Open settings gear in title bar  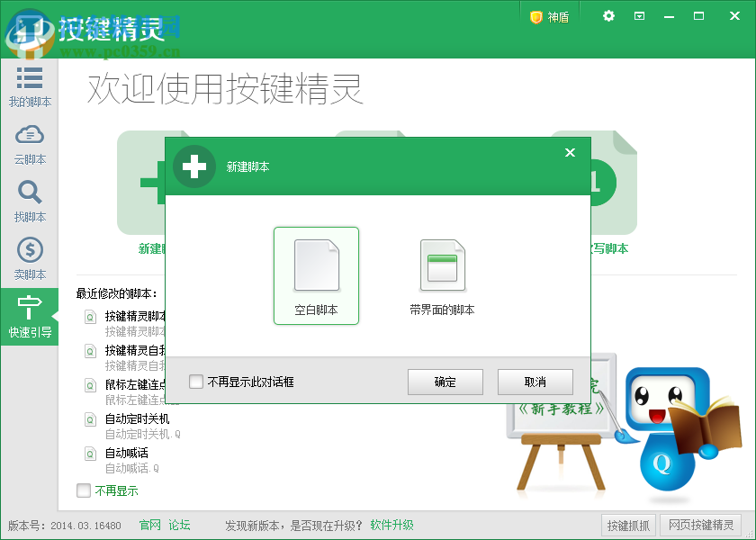click(x=608, y=16)
